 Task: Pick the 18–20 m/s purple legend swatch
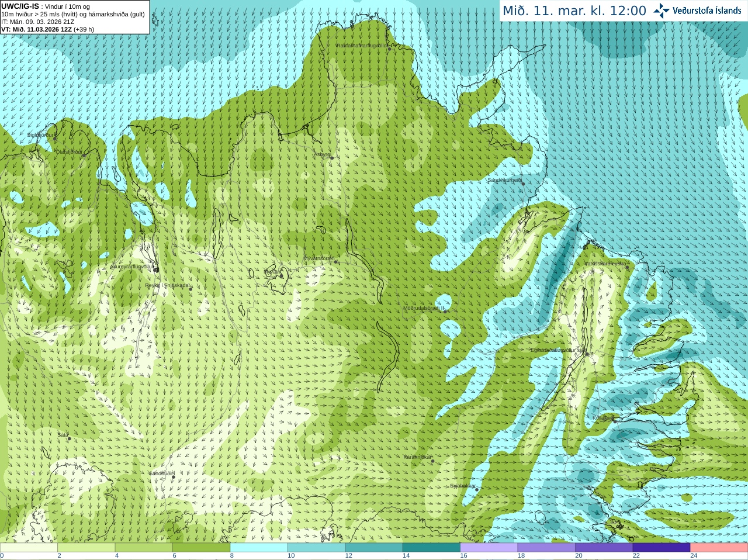546,548
